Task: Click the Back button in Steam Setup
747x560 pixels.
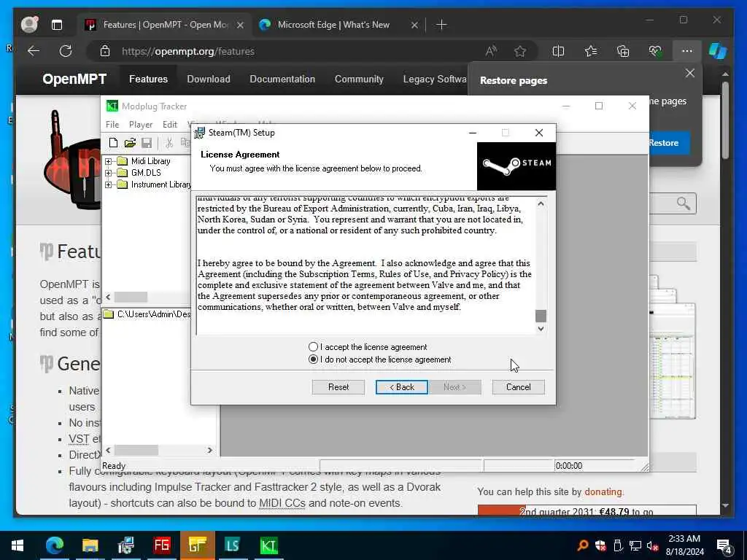Action: (x=402, y=387)
